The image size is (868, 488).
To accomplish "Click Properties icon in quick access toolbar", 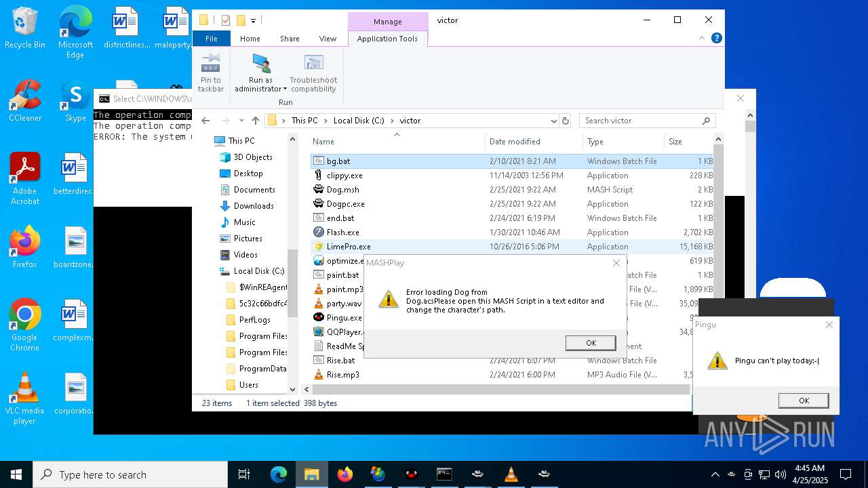I will (226, 20).
